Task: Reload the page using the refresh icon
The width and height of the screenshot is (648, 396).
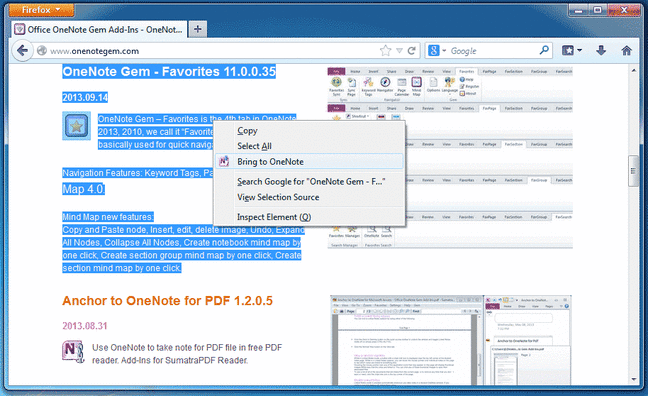Action: pos(412,51)
